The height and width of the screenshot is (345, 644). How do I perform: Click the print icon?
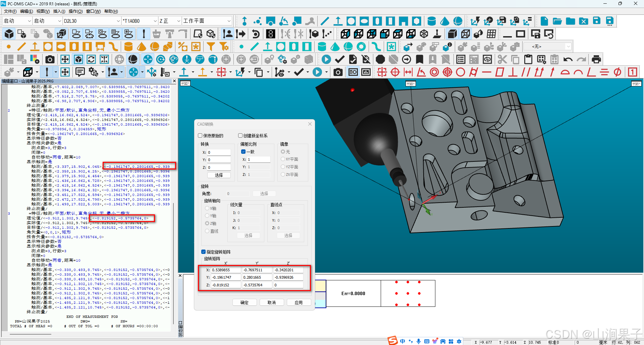point(596,60)
